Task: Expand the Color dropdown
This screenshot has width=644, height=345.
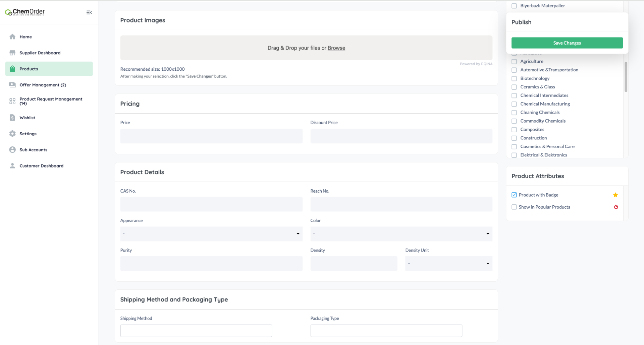Action: (401, 234)
